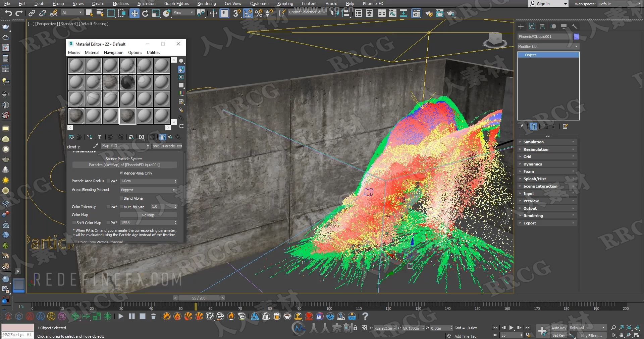The height and width of the screenshot is (339, 644).
Task: Open the Create panel tab (plus icon)
Action: point(521,26)
